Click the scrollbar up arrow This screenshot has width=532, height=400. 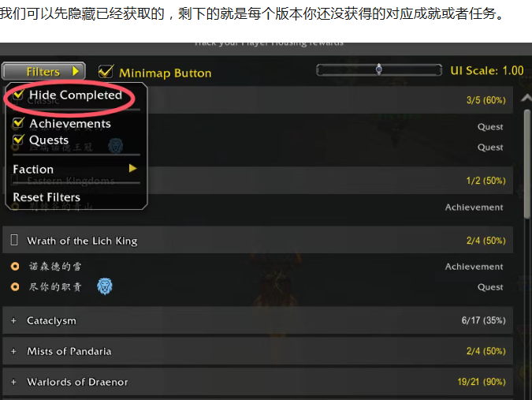click(526, 98)
